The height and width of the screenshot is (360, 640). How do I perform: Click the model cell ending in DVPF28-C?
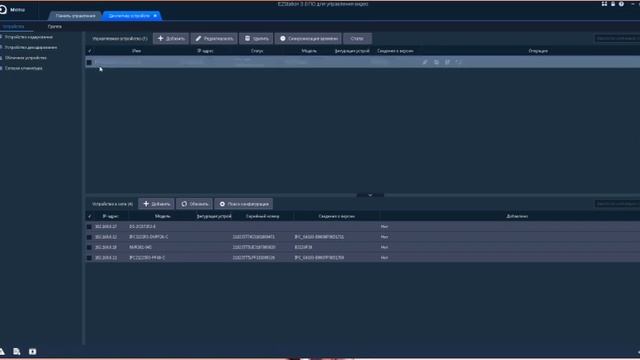[149, 237]
